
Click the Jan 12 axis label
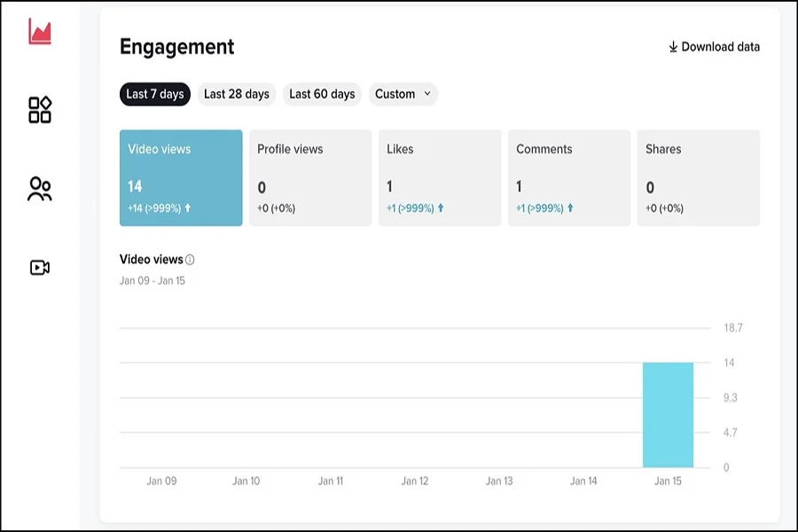(x=415, y=481)
